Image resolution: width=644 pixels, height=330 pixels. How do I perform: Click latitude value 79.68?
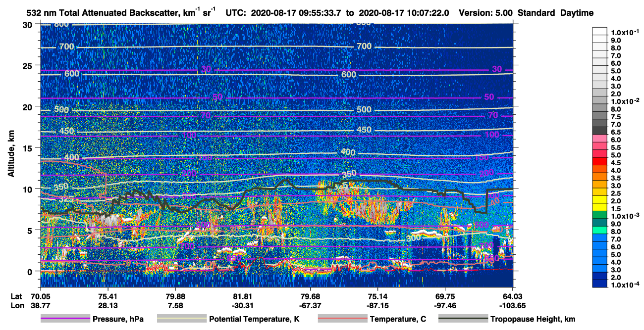point(310,296)
